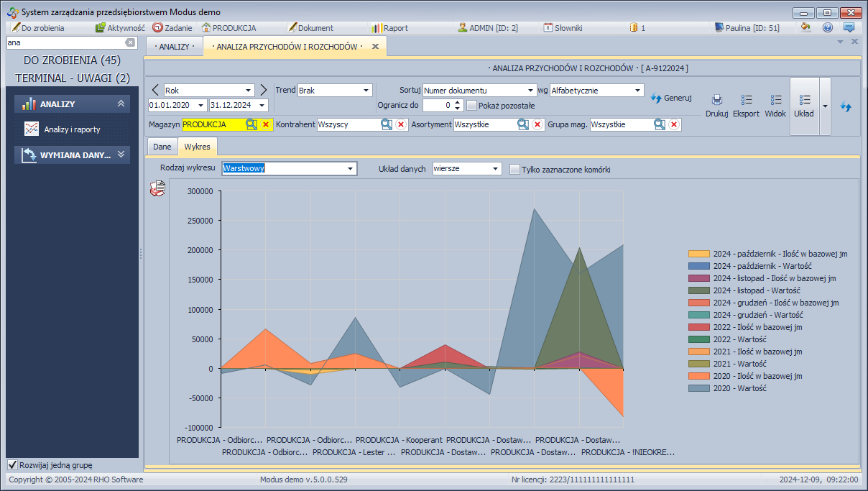Viewport: 868px width, 491px height.
Task: Expand the Rodzaj wykresu dropdown
Action: click(x=351, y=169)
